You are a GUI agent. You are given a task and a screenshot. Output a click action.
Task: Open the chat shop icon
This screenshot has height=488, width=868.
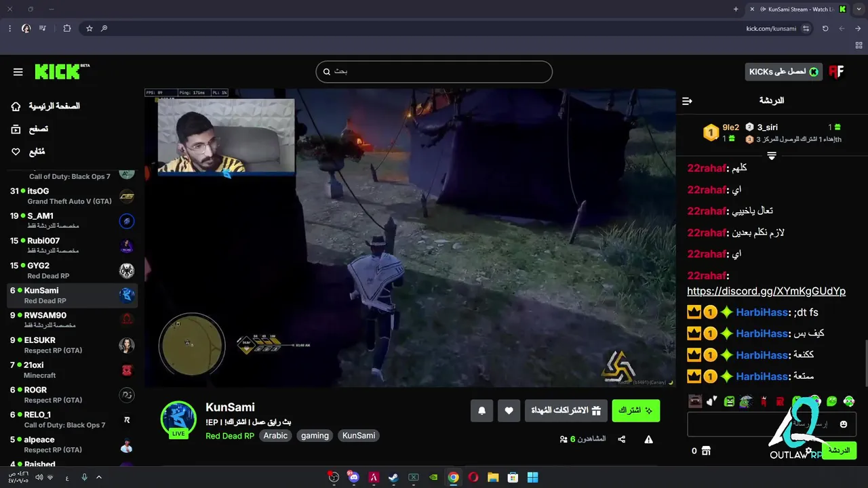706,451
